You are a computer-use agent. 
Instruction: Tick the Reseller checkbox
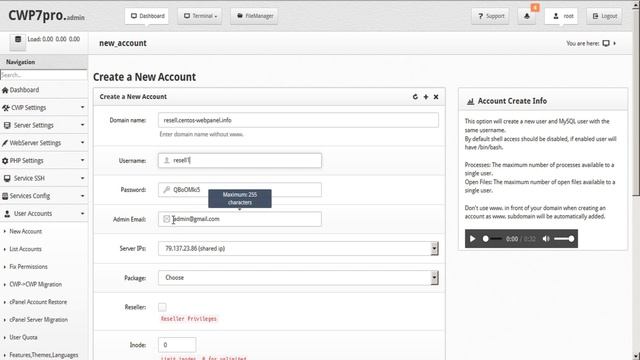[162, 307]
